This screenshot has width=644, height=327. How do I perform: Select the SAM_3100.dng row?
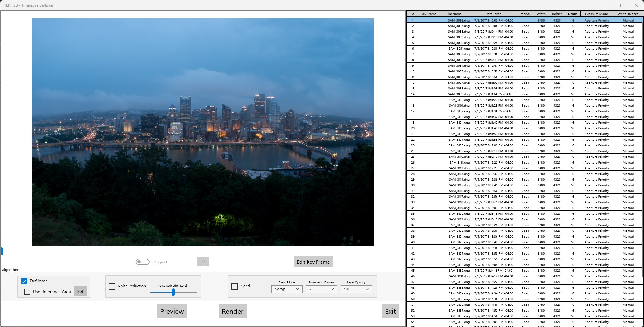tap(525, 100)
